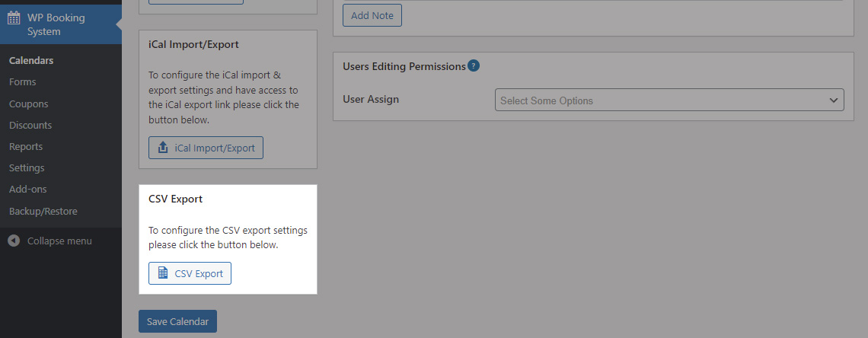Screen dimensions: 868x338
Task: Click the Users Editing Permissions help icon
Action: coord(474,65)
